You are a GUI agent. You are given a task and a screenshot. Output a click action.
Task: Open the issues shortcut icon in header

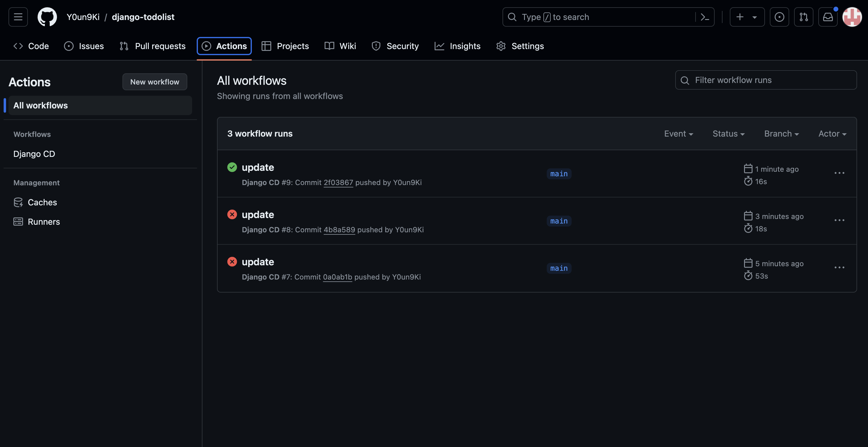779,17
